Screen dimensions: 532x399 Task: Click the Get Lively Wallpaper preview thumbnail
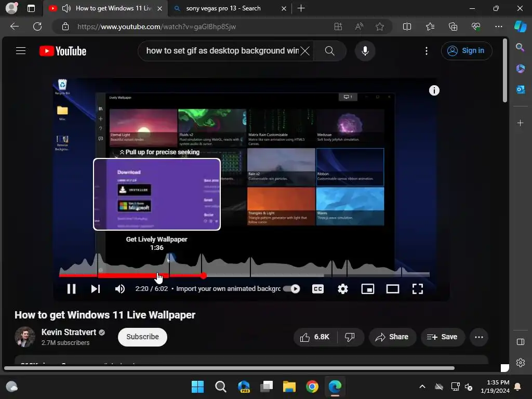tap(157, 194)
